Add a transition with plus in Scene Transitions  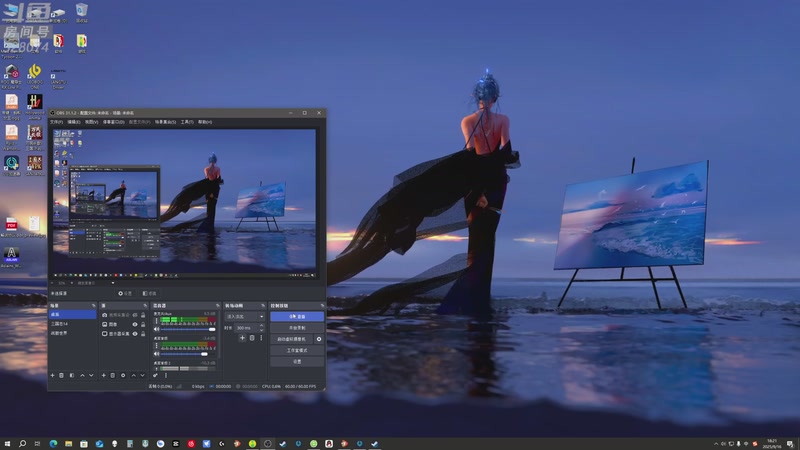(x=243, y=338)
